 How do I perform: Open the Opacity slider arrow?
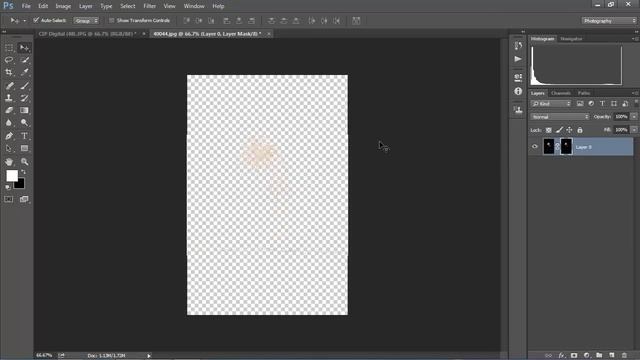point(633,117)
